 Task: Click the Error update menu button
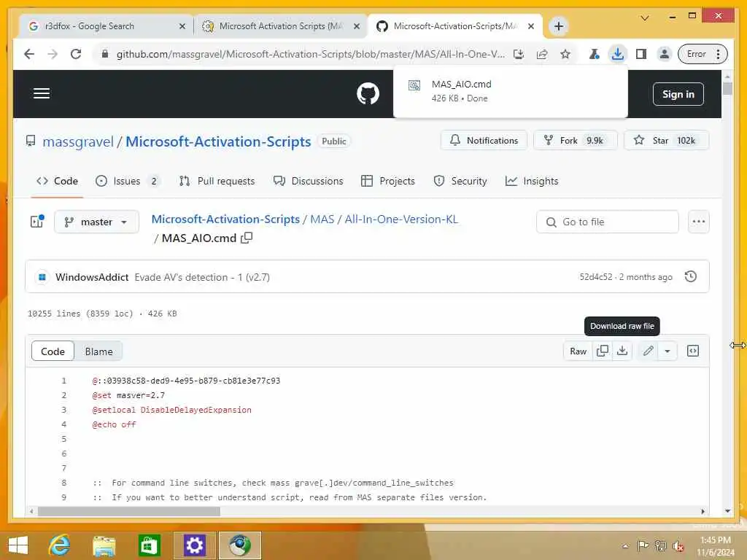[x=703, y=54]
